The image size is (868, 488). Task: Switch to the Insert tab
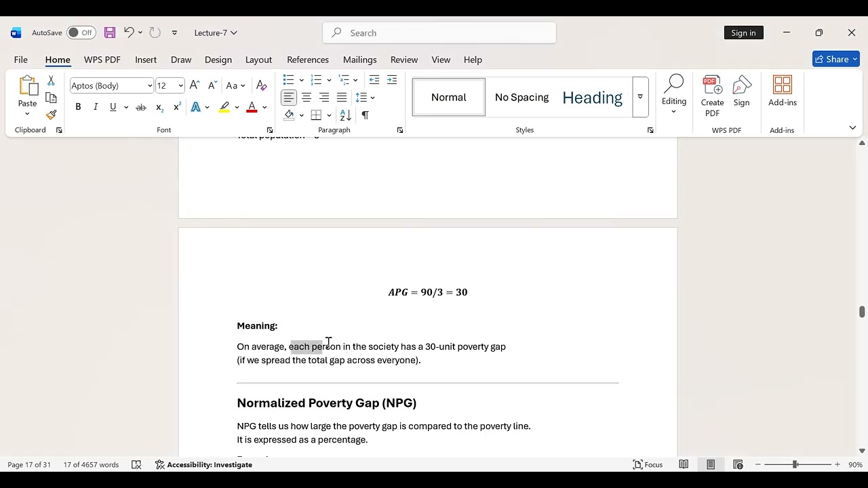click(146, 60)
